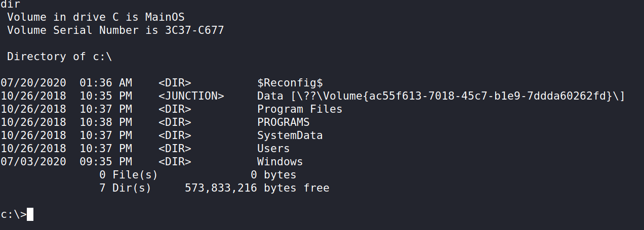The height and width of the screenshot is (230, 644).
Task: Click the Program Files directory name
Action: (299, 109)
